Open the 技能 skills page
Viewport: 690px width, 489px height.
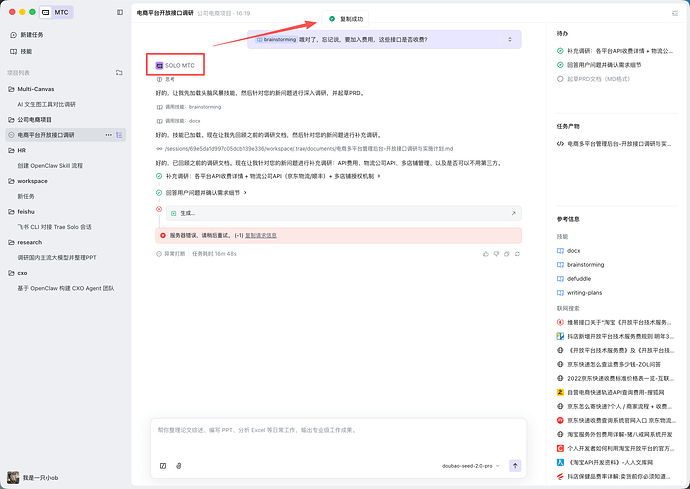[21, 51]
